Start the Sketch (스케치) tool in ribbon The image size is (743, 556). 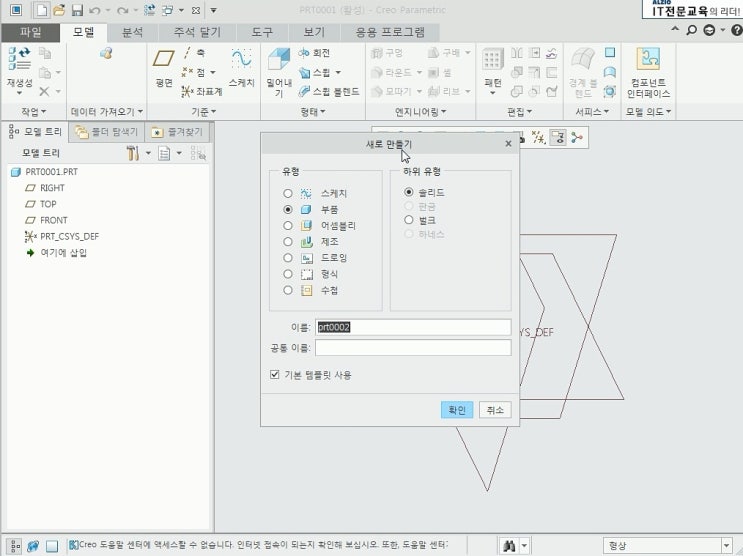242,68
